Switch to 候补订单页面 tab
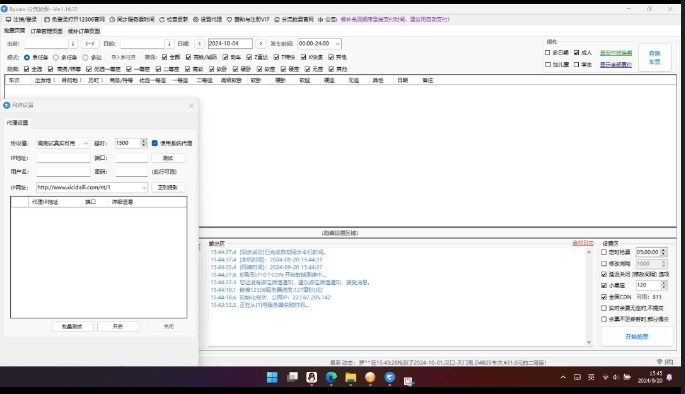This screenshot has height=394, width=685. [x=84, y=31]
